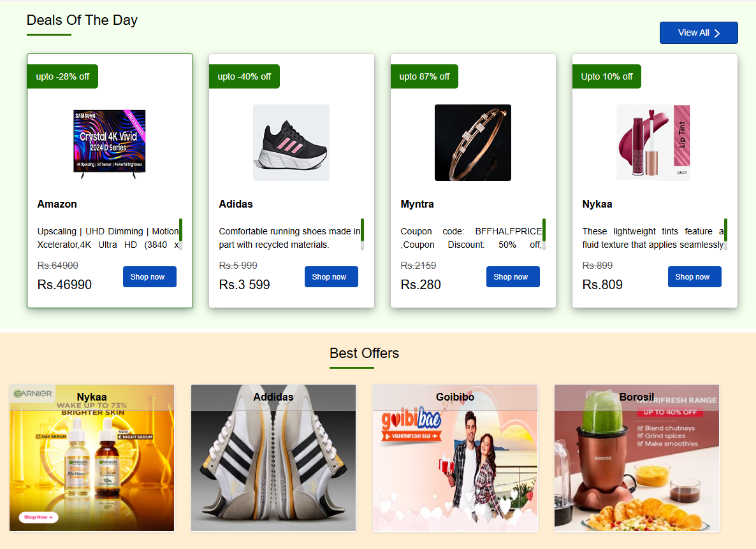Image resolution: width=756 pixels, height=549 pixels.
Task: Click the 'upto 87% off' badge
Action: (x=425, y=76)
